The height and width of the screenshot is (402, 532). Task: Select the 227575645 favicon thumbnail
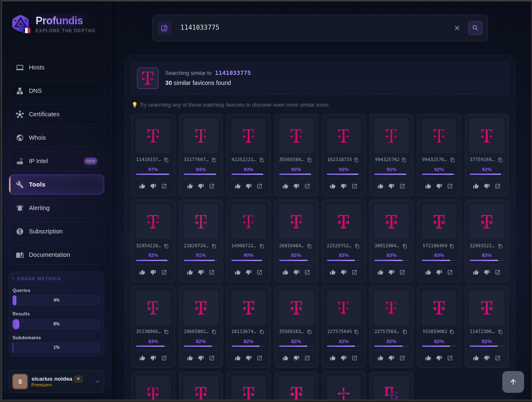pos(344,308)
